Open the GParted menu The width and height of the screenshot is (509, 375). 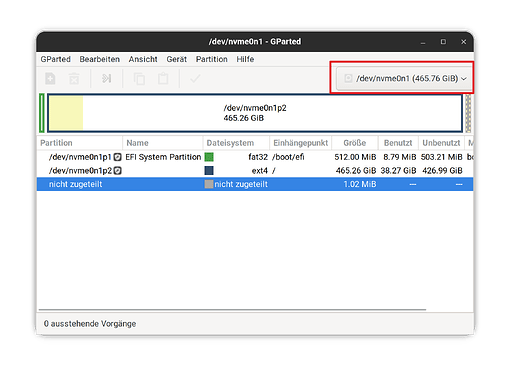tap(56, 59)
